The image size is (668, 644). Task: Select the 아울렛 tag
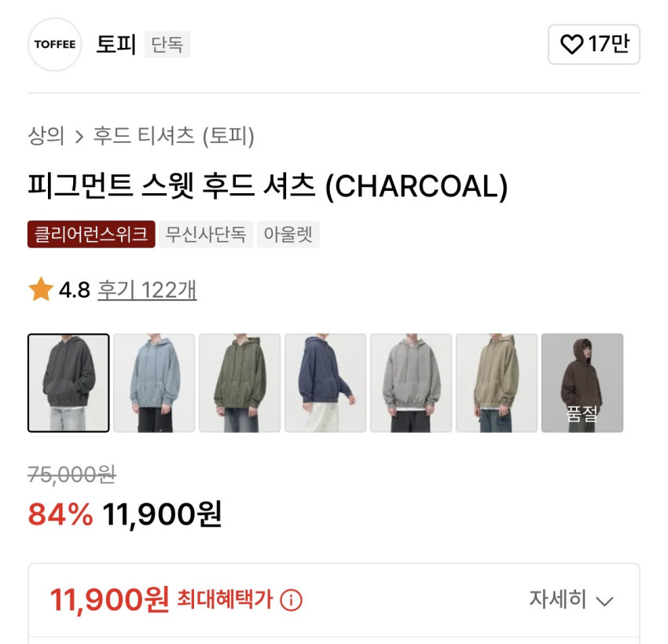[x=288, y=234]
